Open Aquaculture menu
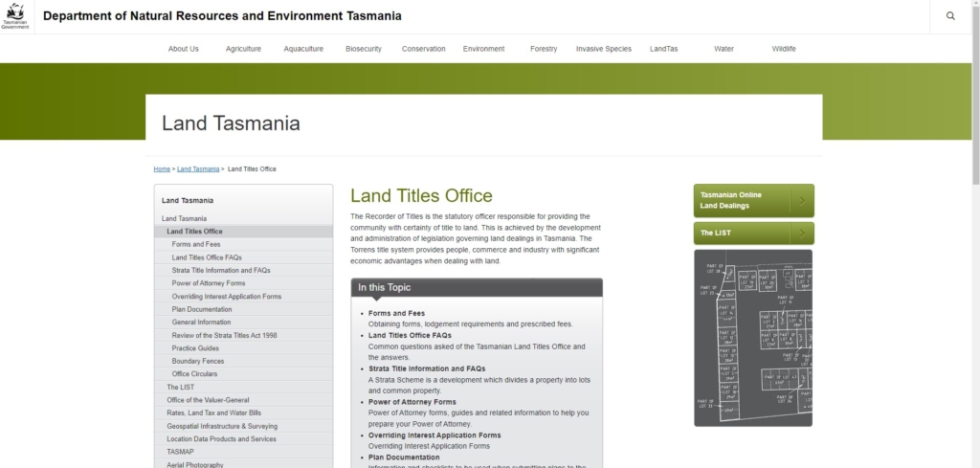 coord(303,49)
